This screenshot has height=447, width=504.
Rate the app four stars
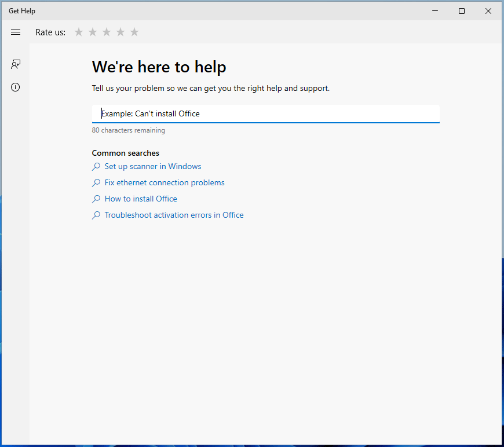pyautogui.click(x=120, y=32)
